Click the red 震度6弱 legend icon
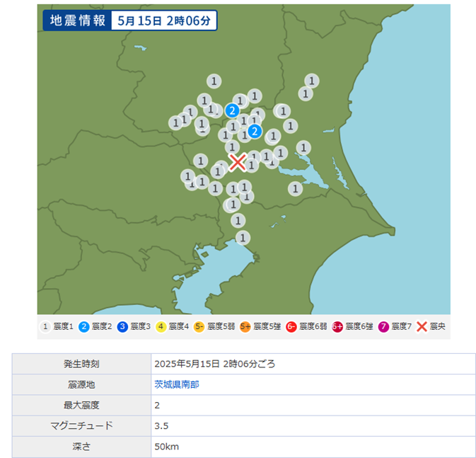 click(x=291, y=326)
